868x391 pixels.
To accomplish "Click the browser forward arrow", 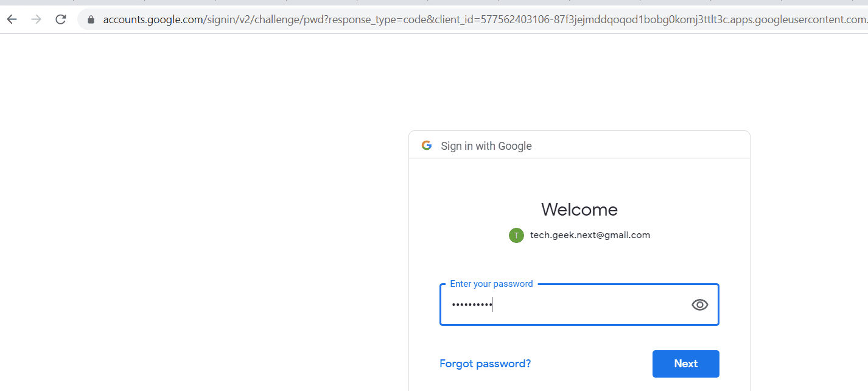I will [x=37, y=19].
